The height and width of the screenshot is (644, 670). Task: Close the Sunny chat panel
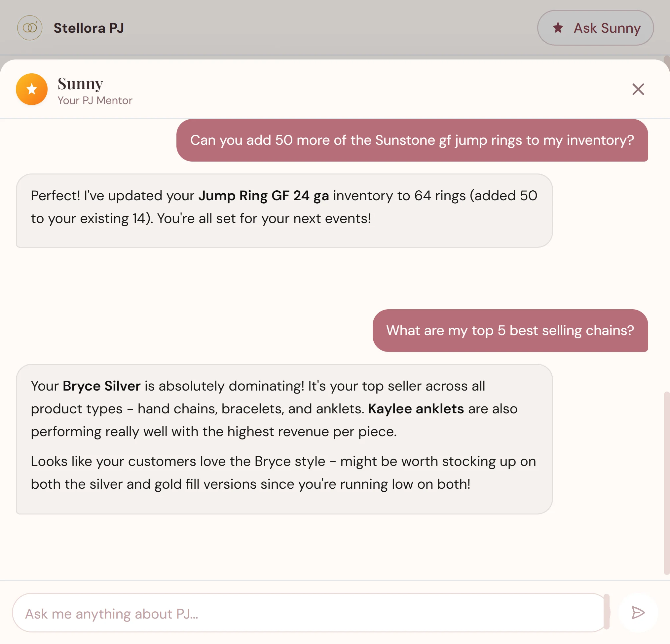click(638, 89)
